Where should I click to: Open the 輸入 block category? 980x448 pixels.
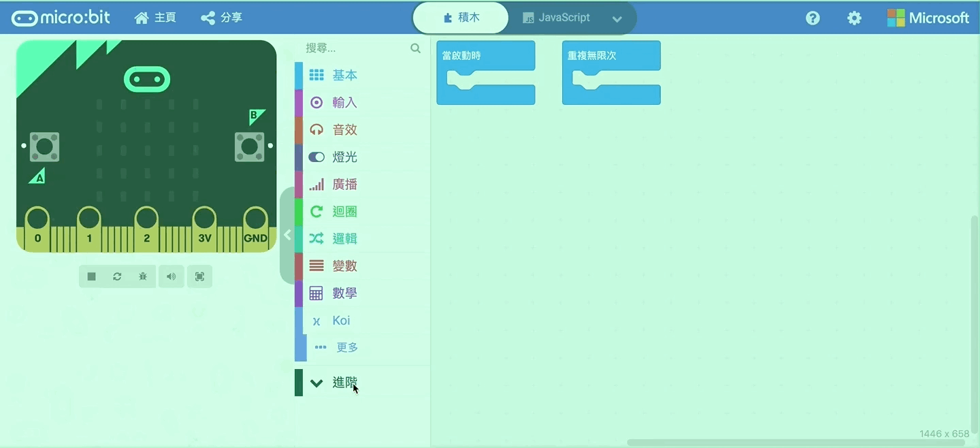[362, 102]
